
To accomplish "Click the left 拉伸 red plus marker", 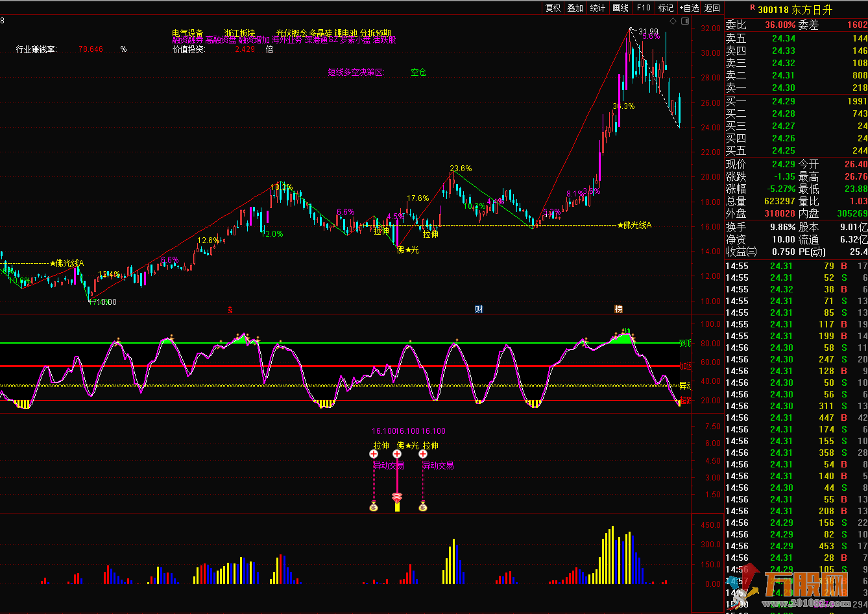I will tap(374, 455).
